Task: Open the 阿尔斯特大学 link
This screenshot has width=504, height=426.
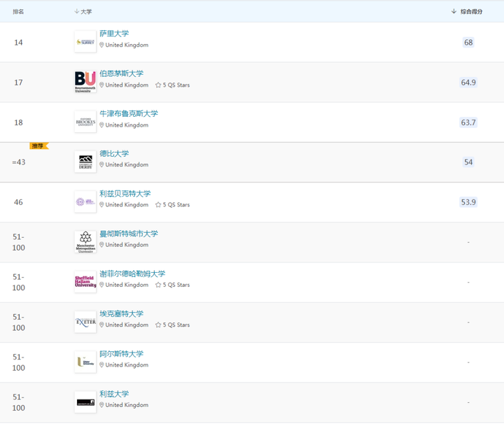Action: point(122,354)
